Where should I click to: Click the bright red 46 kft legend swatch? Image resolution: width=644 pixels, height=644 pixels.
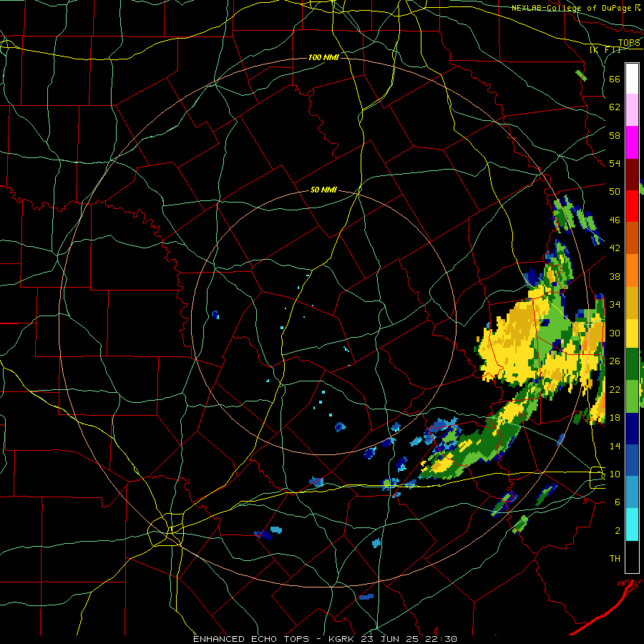point(632,206)
